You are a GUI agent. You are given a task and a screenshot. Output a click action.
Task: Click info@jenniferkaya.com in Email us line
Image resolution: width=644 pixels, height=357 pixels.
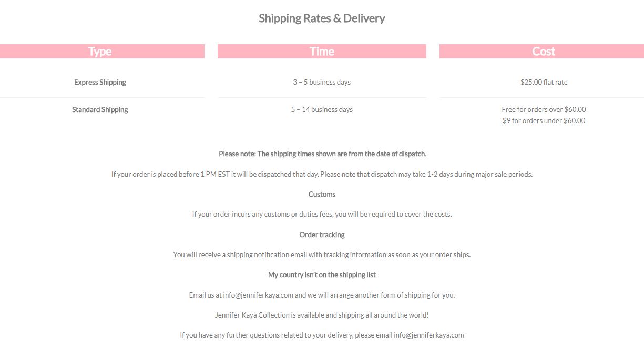(258, 295)
